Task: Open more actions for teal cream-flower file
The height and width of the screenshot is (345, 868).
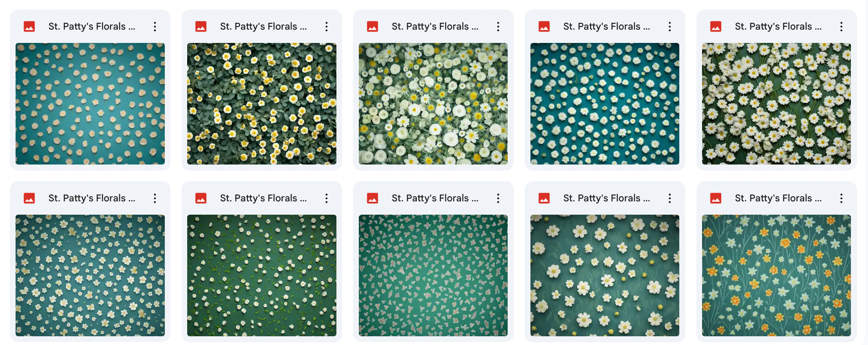Action: pyautogui.click(x=155, y=27)
